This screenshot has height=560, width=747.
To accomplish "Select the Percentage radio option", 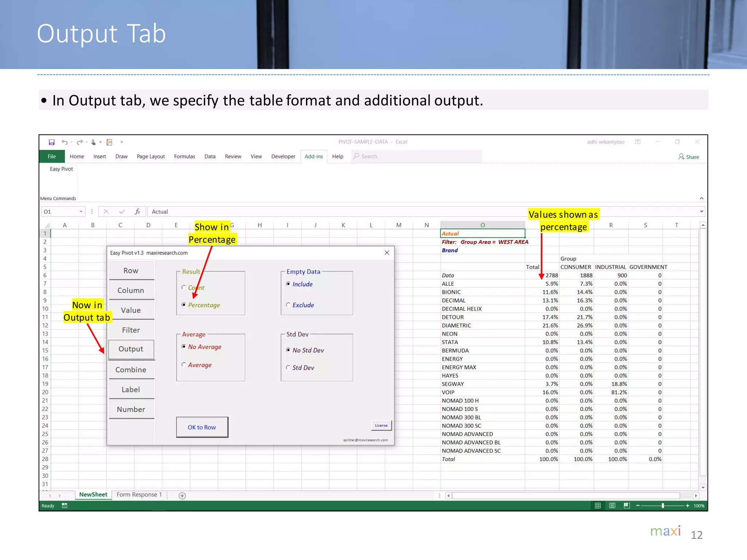I will (x=184, y=305).
